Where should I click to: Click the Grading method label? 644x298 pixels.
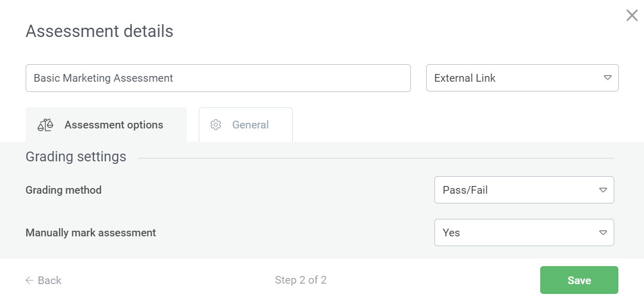64,190
